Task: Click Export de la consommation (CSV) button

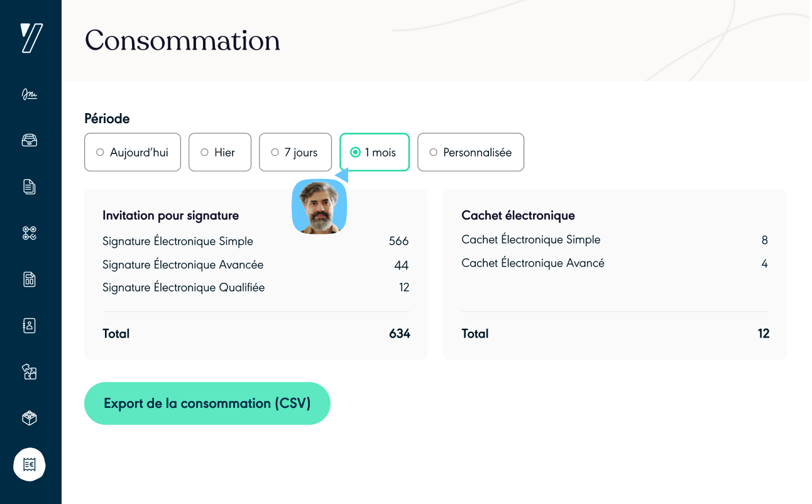Action: [207, 403]
